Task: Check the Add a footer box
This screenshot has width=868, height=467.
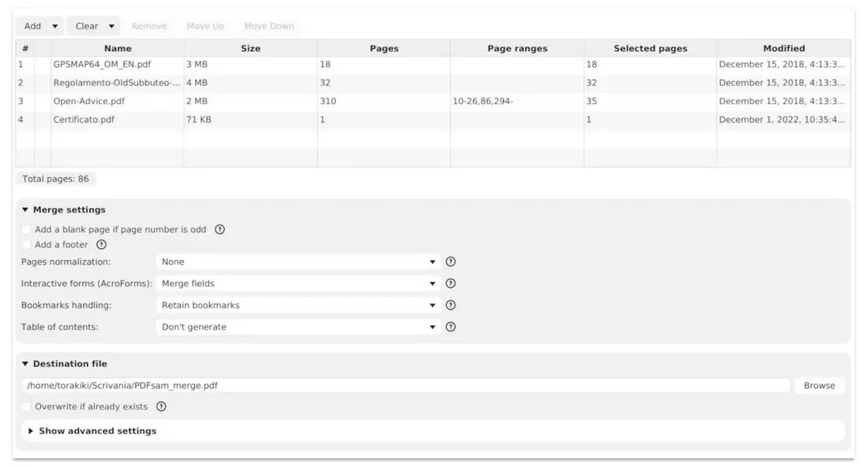Action: (x=27, y=245)
